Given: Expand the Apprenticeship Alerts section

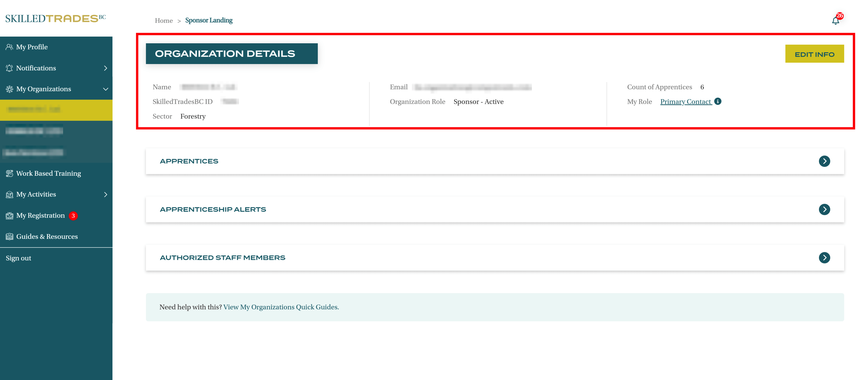Looking at the screenshot, I should (x=824, y=209).
